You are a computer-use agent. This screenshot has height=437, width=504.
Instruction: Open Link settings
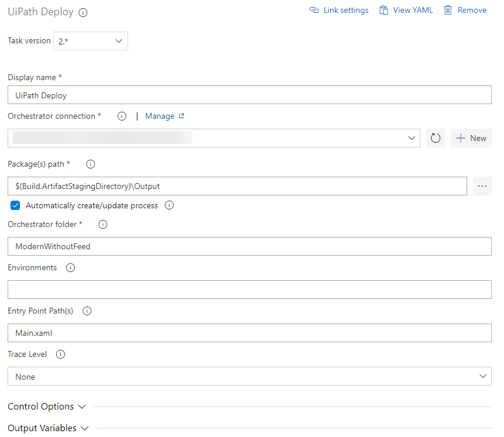pos(339,11)
